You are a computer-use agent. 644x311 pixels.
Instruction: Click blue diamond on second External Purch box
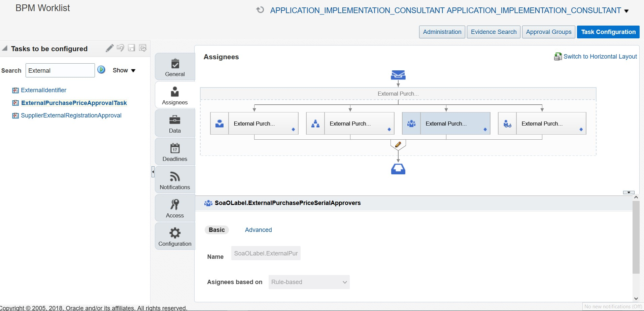pos(389,130)
